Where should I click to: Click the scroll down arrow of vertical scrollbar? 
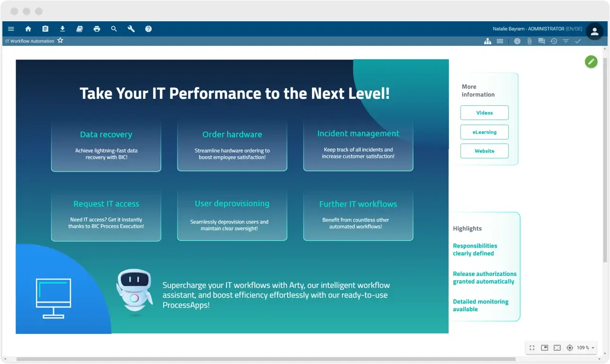(605, 354)
